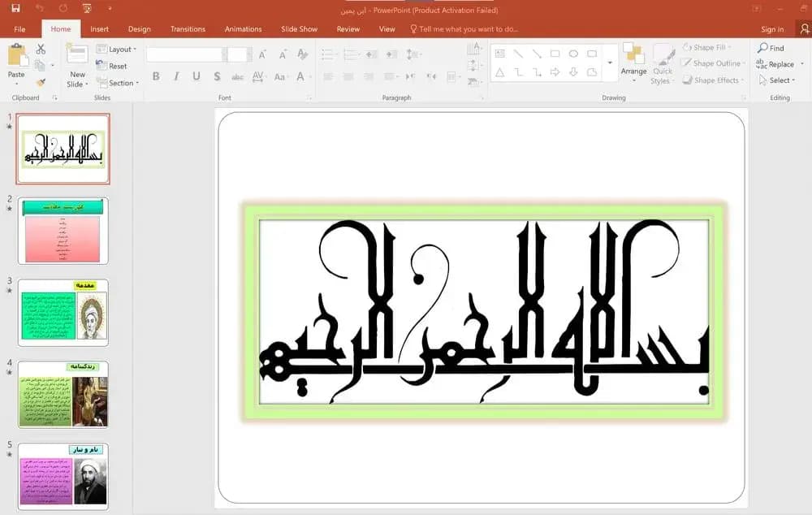Image resolution: width=812 pixels, height=515 pixels.
Task: Open the Font Color A control
Action: click(300, 76)
